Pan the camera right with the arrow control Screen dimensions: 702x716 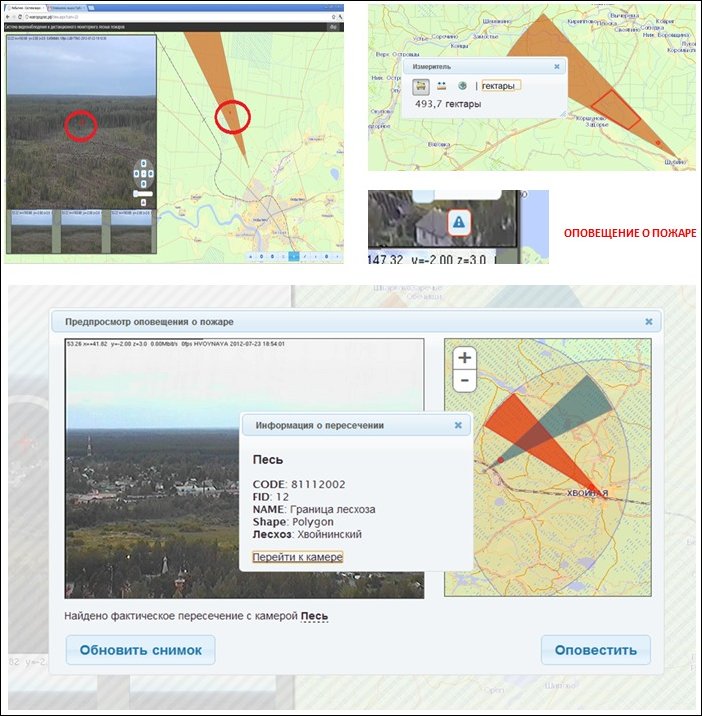(x=151, y=174)
